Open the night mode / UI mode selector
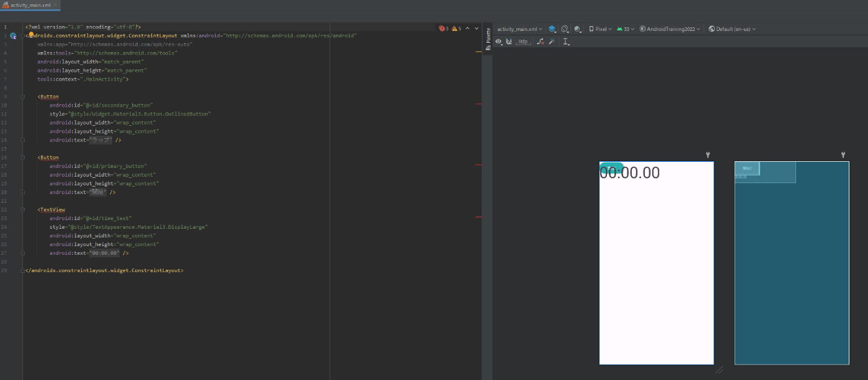Screen dimensions: 868x380 pyautogui.click(x=578, y=29)
